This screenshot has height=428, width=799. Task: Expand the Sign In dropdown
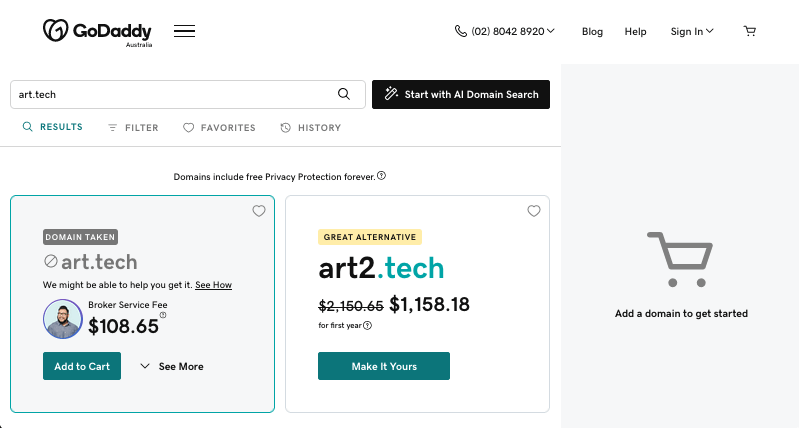[x=692, y=31]
